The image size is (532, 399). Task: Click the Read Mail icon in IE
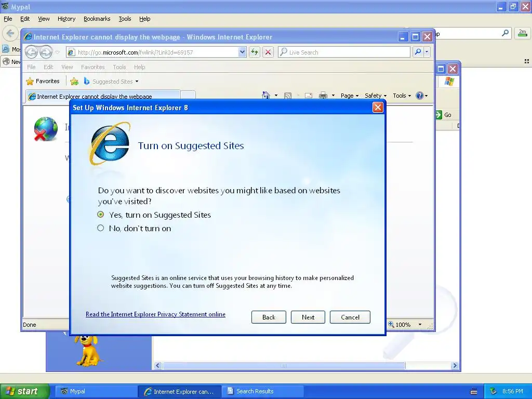(308, 96)
